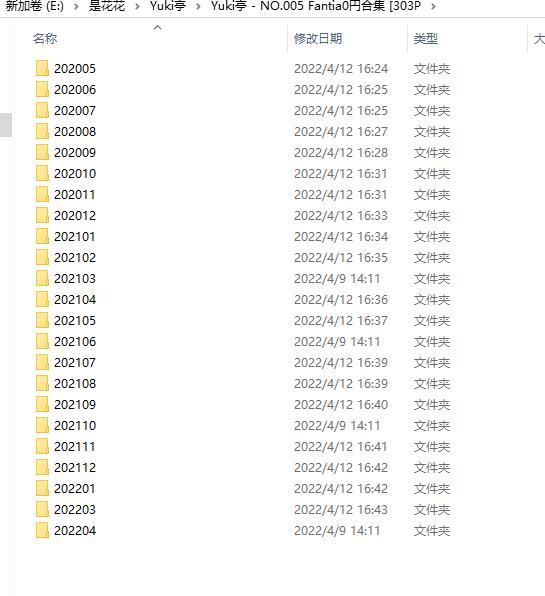The image size is (545, 596).
Task: Select the 202110 folder icon
Action: pyautogui.click(x=42, y=426)
